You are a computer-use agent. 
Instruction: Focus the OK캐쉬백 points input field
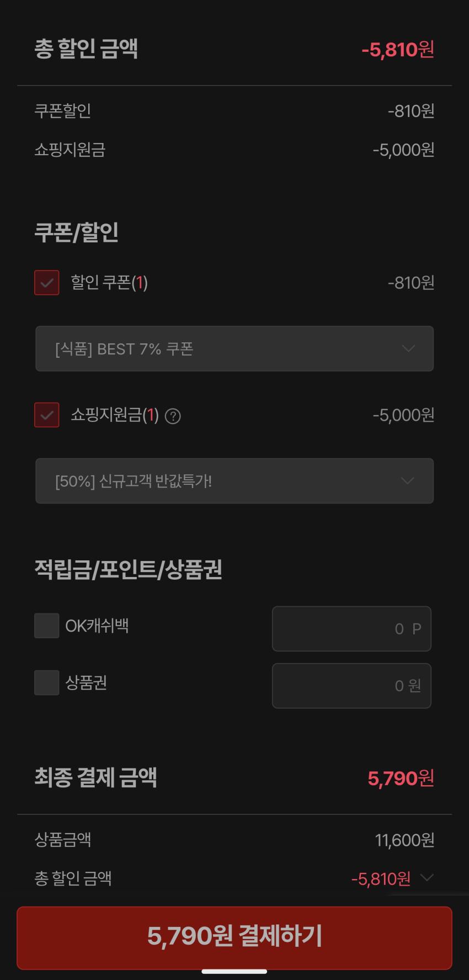[351, 629]
